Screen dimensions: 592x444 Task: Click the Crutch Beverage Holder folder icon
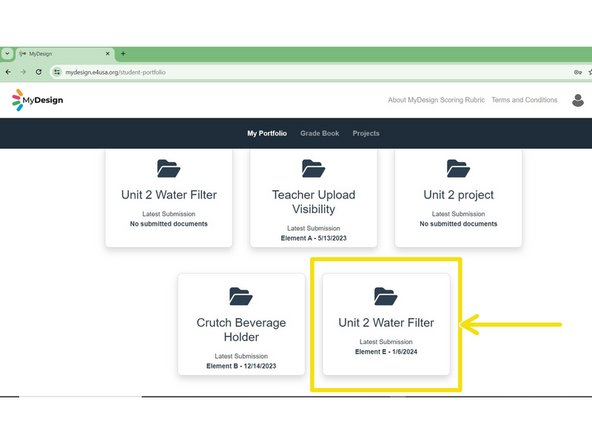pyautogui.click(x=241, y=296)
